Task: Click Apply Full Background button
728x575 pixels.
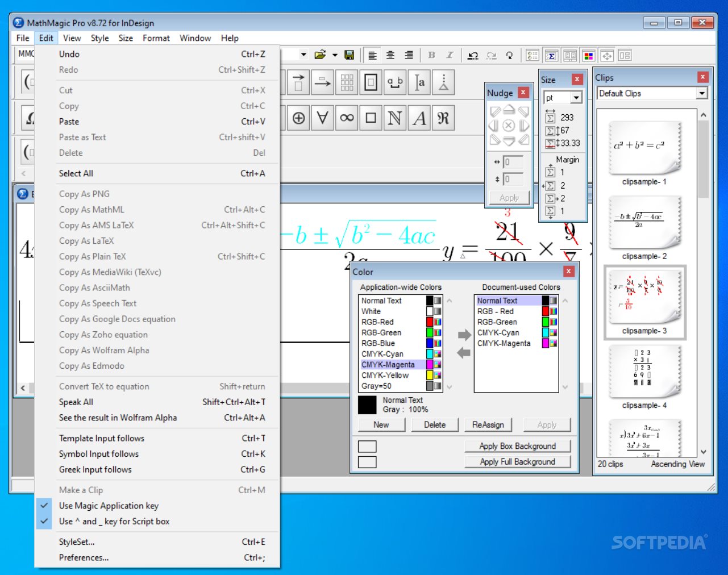Action: click(518, 462)
